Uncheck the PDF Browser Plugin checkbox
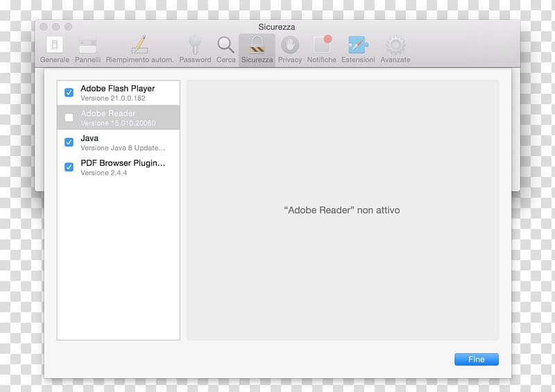 [69, 167]
